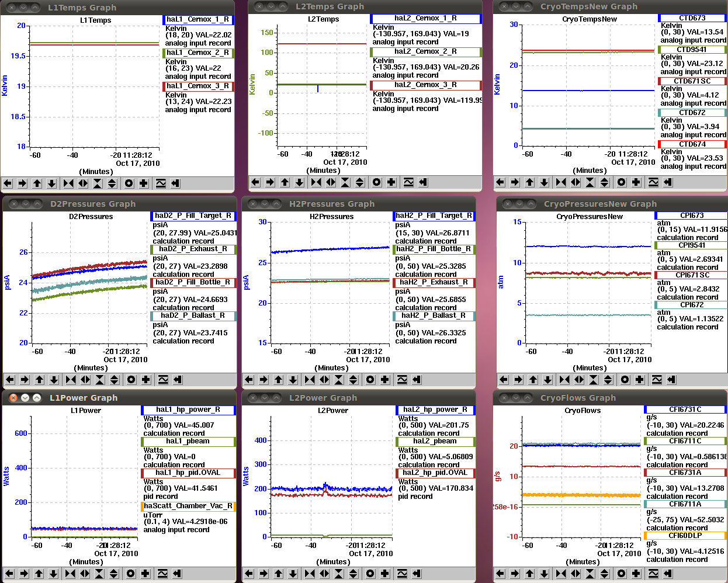Screen dimensions: 728x583
Task: Pan down arrow in H2Pressures Graph toolbar
Action: [x=293, y=380]
